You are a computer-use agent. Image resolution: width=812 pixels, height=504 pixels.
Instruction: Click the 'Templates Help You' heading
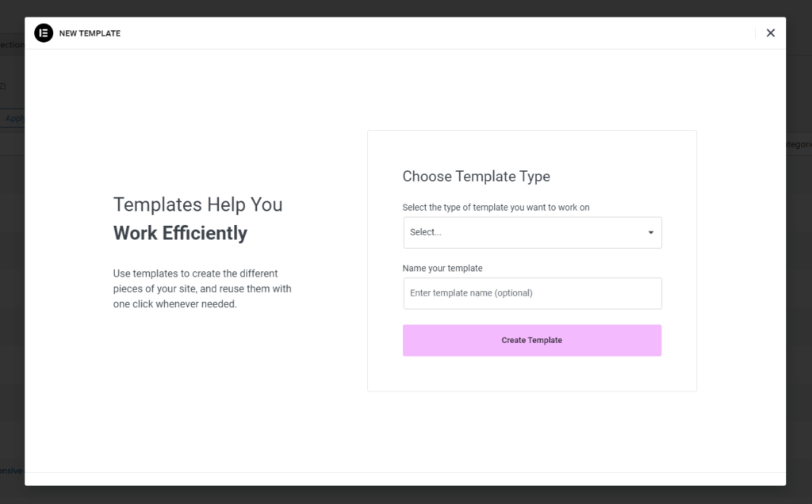pos(197,204)
